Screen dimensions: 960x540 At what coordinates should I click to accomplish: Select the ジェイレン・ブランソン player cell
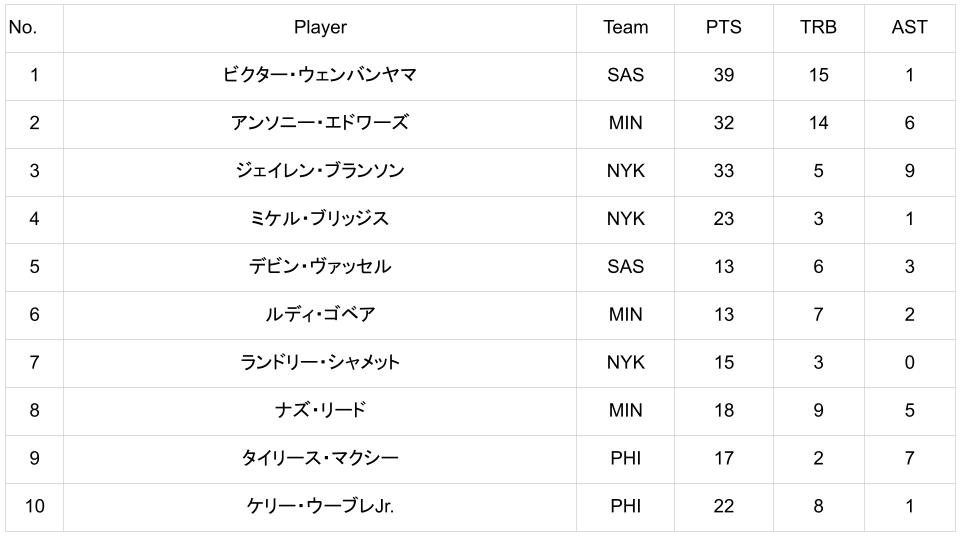[x=320, y=171]
